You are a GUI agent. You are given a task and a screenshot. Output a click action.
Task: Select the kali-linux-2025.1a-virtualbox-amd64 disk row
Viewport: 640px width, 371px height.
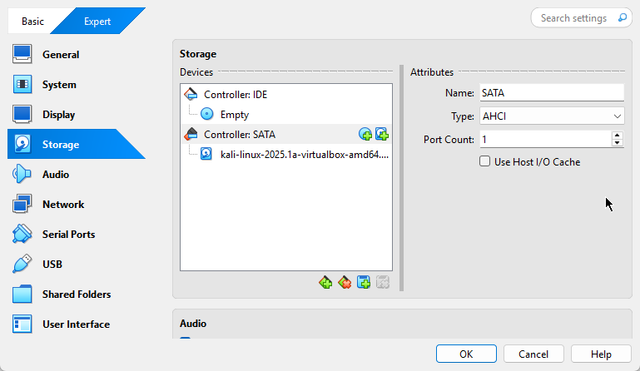tap(286, 154)
